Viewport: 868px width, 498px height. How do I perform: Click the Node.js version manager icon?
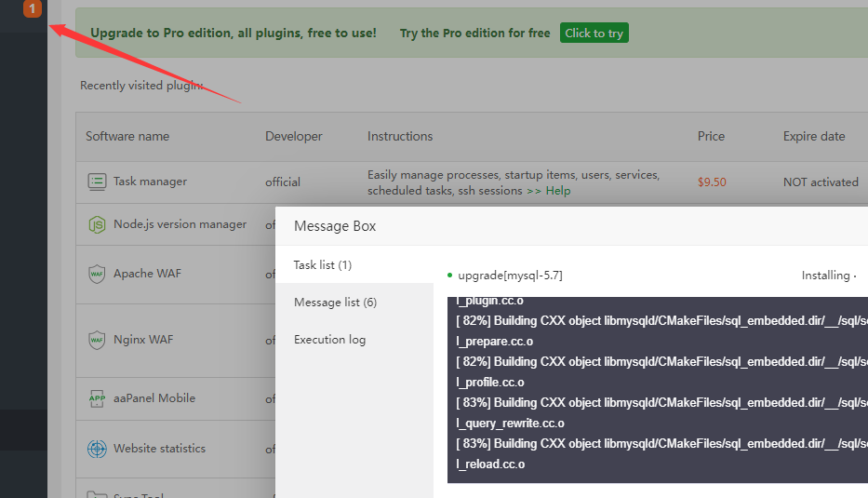(x=97, y=224)
